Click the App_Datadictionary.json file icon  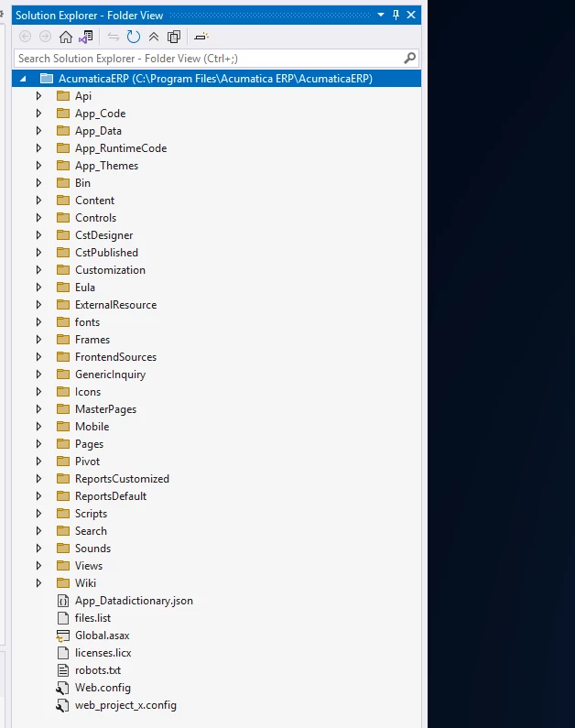(62, 601)
